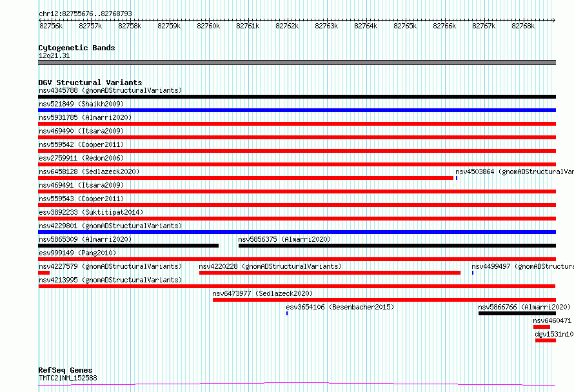The height and width of the screenshot is (392, 574).
Task: Select the nsv4229801 gnomADStructuralVariants label
Action: pos(110,226)
